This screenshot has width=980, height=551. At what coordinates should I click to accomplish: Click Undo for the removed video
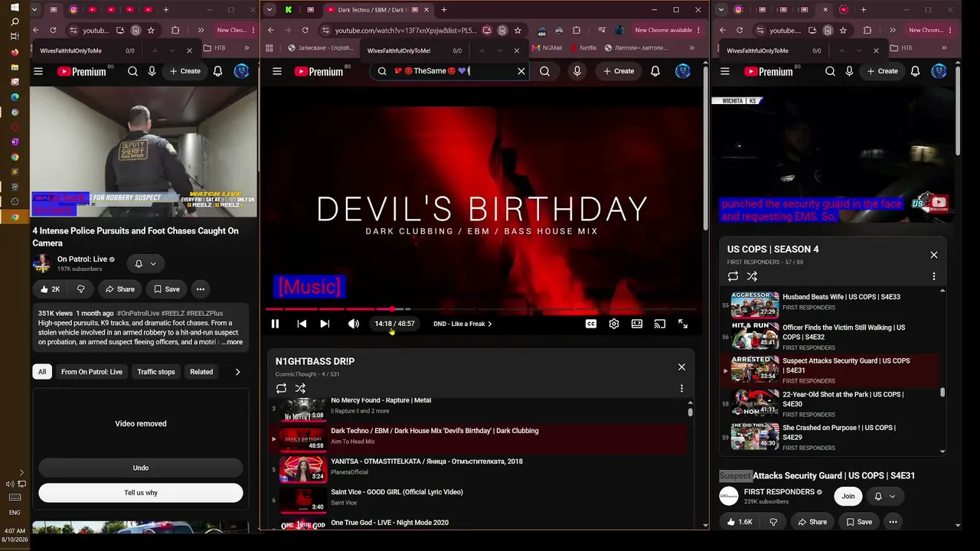tap(141, 468)
